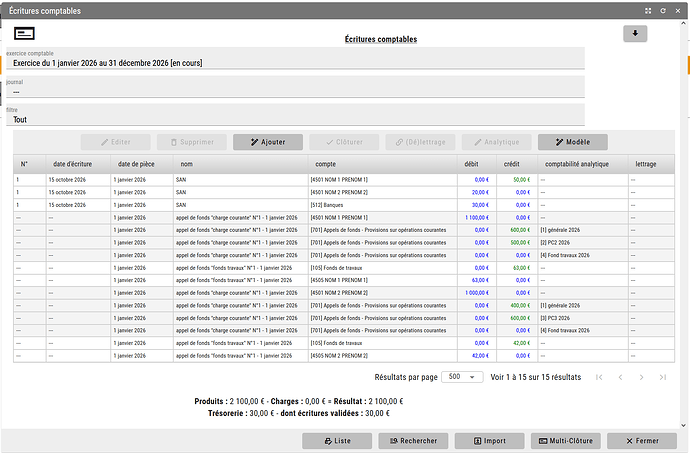
Task: Click the Clôturer button
Action: click(x=344, y=142)
